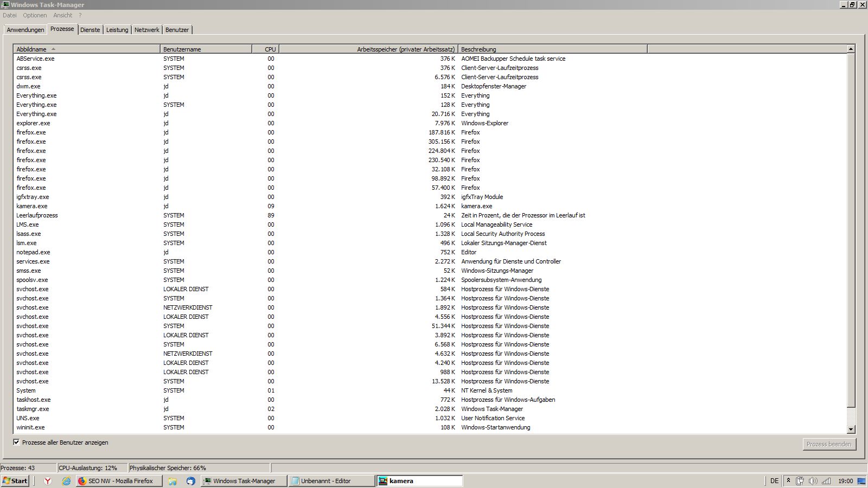The height and width of the screenshot is (488, 868).
Task: Launch Internet Explorer from the taskbar
Action: pyautogui.click(x=66, y=481)
